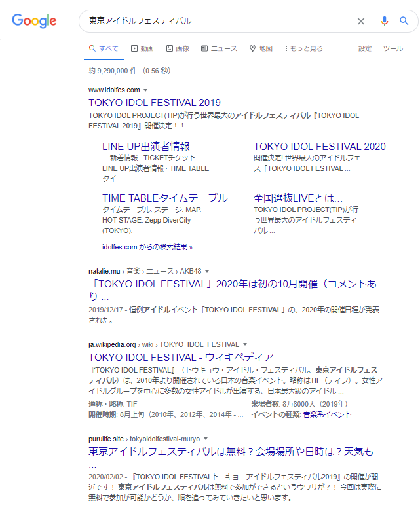The image size is (420, 514).
Task: Select the すべて tab
Action: pos(104,48)
